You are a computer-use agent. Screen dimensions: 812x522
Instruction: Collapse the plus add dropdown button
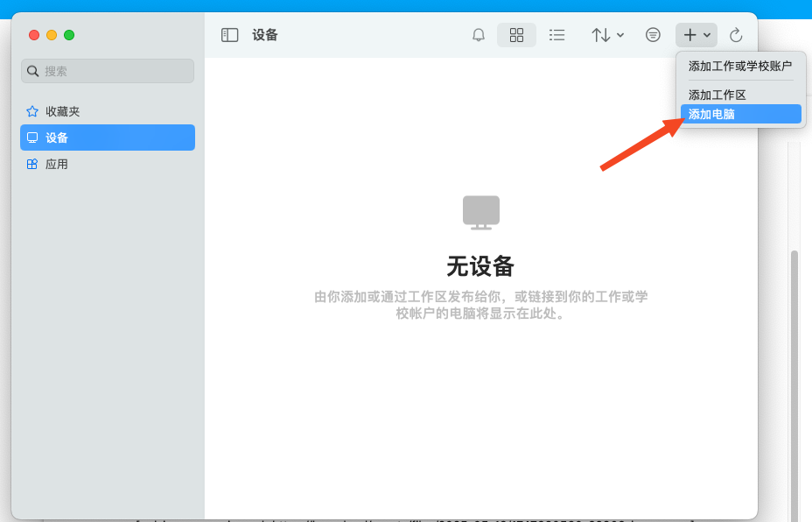coord(696,35)
